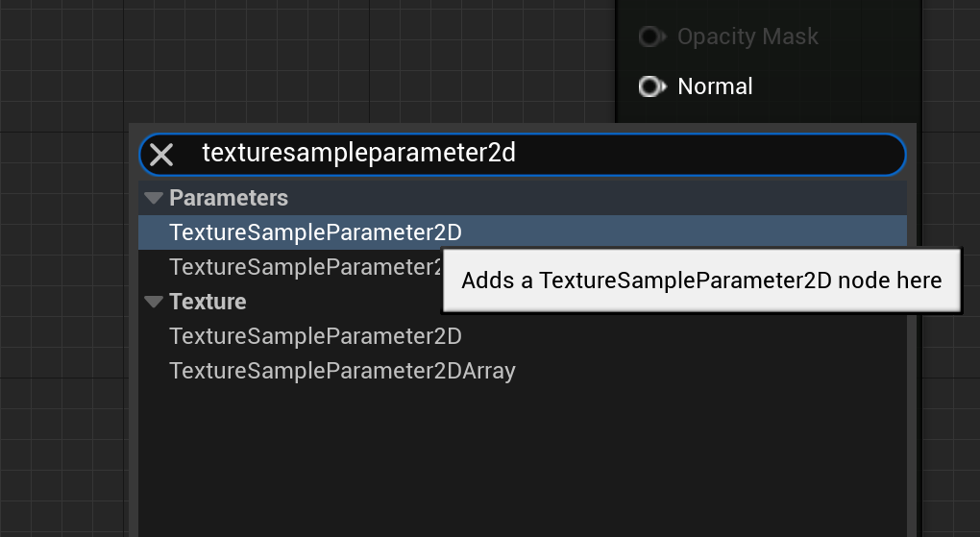
Task: Click the Normal pin label text
Action: point(715,86)
